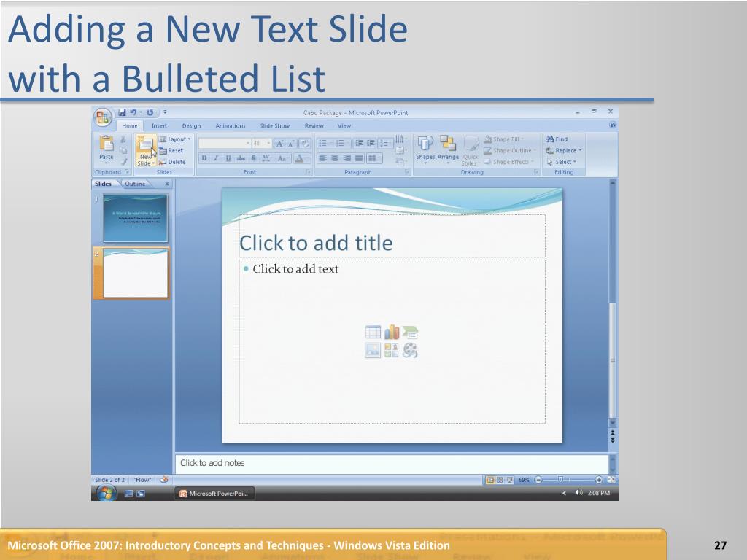Viewport: 747px width, 560px height.
Task: Click the Find button
Action: pyautogui.click(x=557, y=139)
